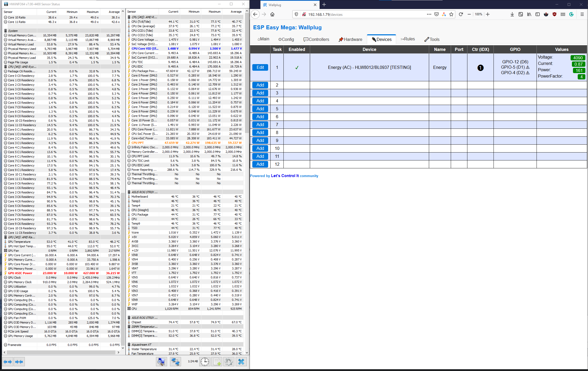Viewport: 588px width, 371px height.
Task: Click the controller index 1 badge
Action: [480, 68]
